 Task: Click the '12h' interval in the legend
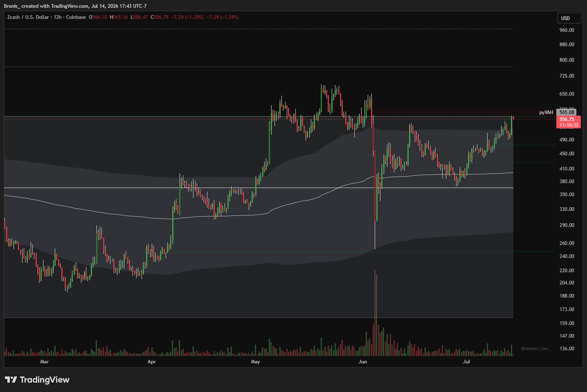click(58, 17)
